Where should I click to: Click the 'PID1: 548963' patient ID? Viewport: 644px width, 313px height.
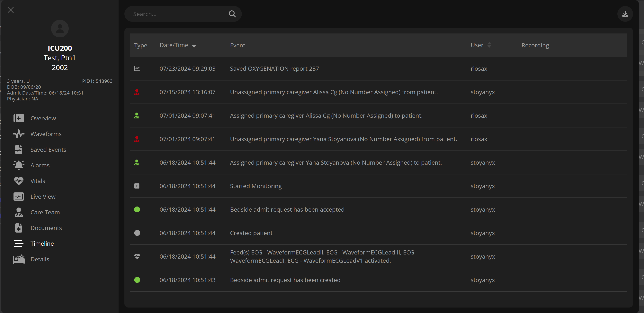(x=97, y=81)
